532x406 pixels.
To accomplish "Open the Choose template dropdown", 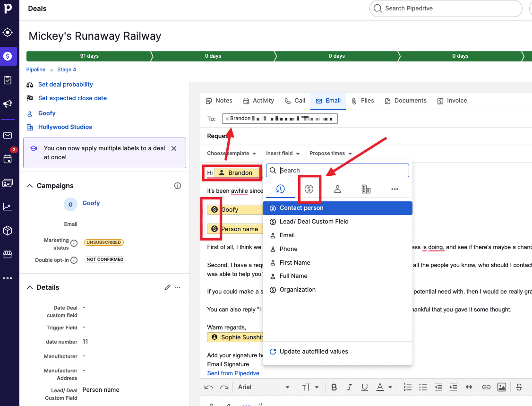I will coord(232,154).
